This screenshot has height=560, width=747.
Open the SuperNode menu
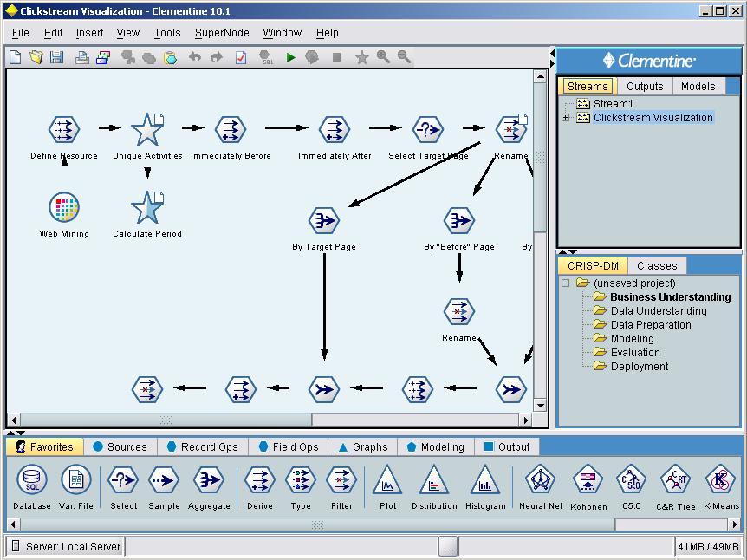click(222, 33)
